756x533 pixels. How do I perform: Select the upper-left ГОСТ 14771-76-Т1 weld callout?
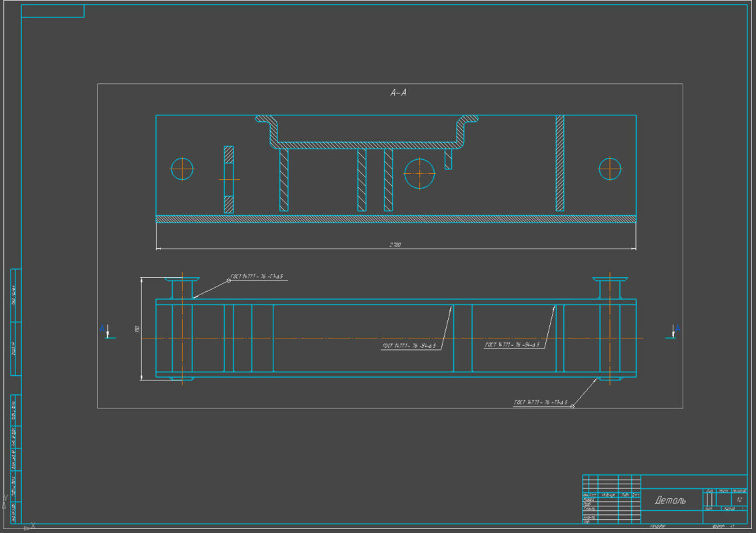pyautogui.click(x=257, y=276)
